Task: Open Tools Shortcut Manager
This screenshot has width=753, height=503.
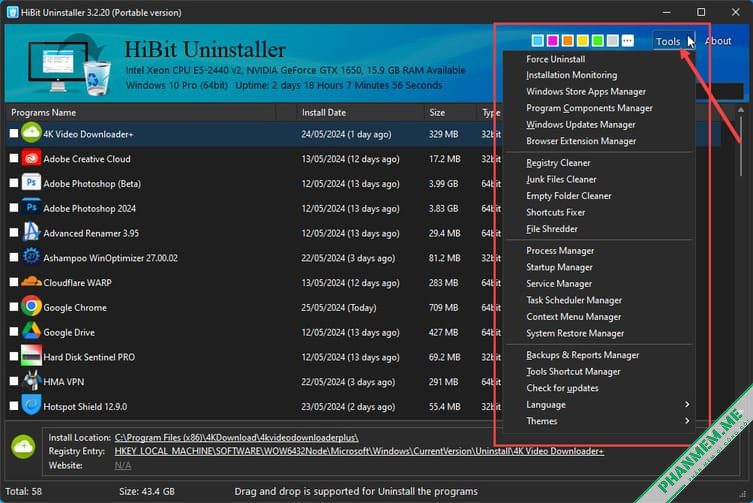Action: pos(599,371)
